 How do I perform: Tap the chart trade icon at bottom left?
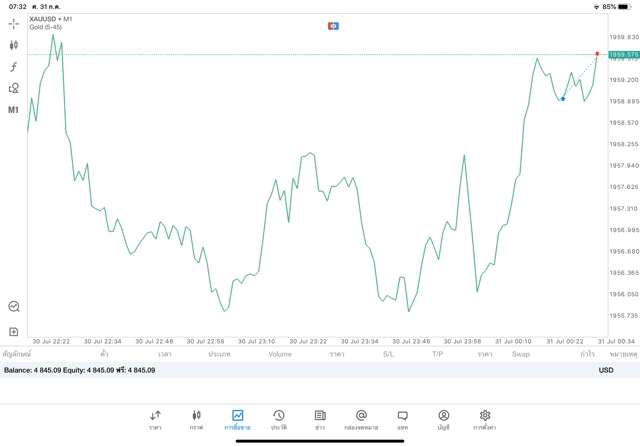[x=14, y=307]
